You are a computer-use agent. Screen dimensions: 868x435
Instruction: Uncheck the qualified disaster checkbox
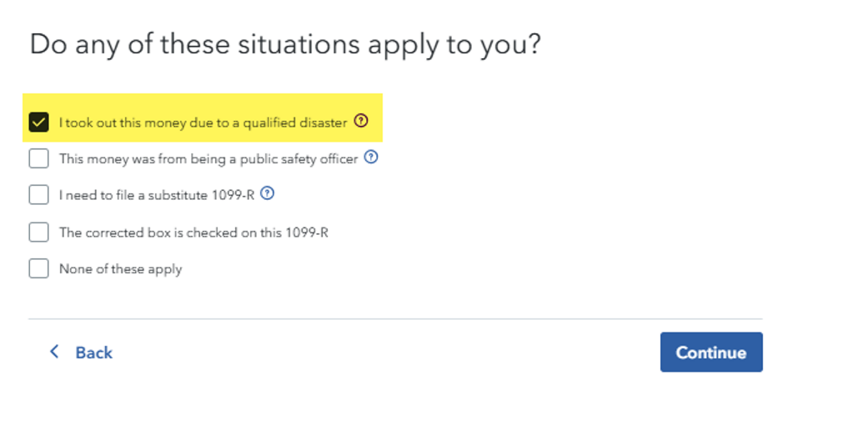pos(38,122)
